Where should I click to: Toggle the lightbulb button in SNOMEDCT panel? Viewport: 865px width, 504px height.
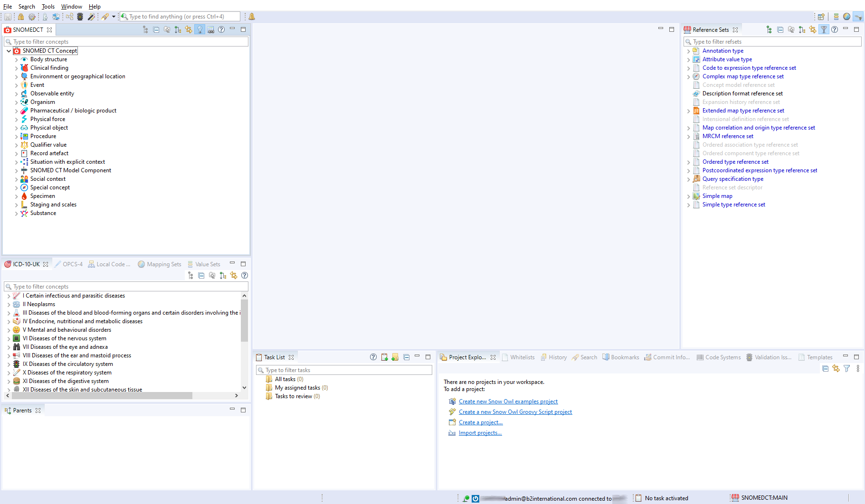200,30
